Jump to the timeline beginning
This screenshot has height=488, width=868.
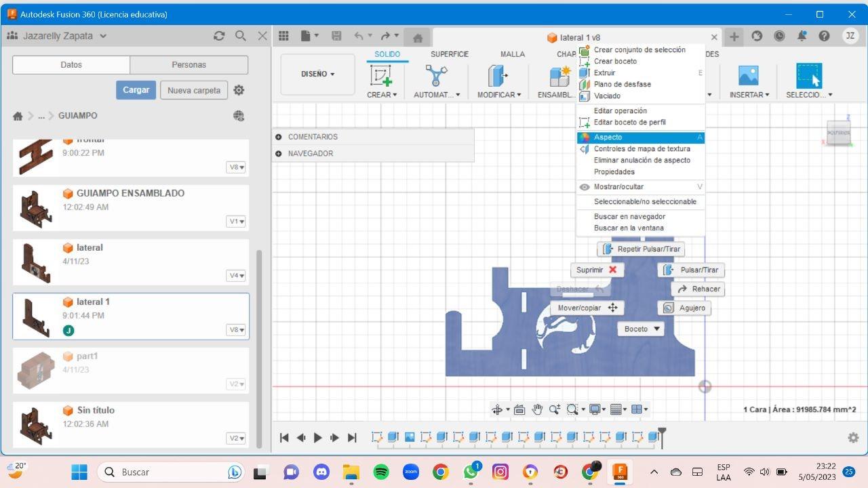coord(284,438)
